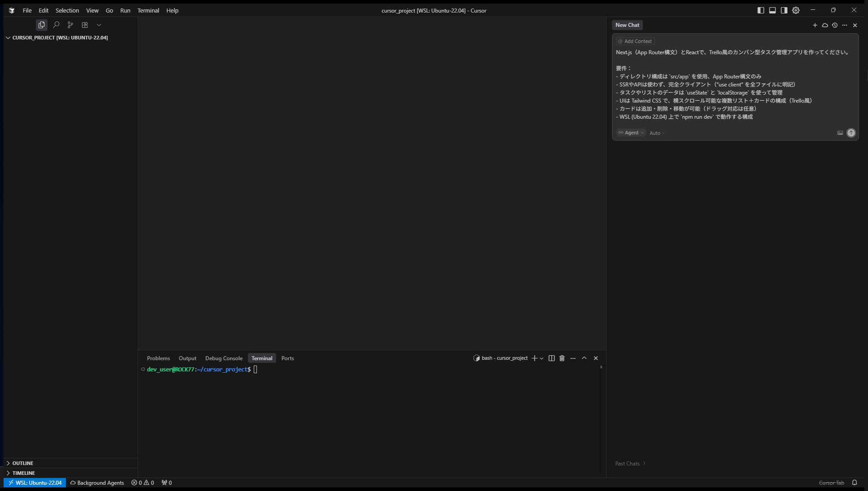868x491 pixels.
Task: Switch to the Problems tab
Action: tap(158, 358)
